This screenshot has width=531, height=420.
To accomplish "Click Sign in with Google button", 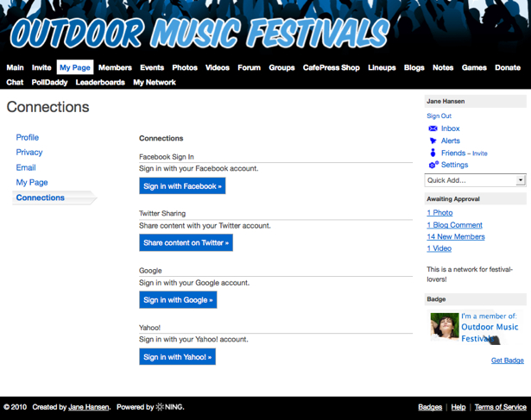I will [178, 299].
